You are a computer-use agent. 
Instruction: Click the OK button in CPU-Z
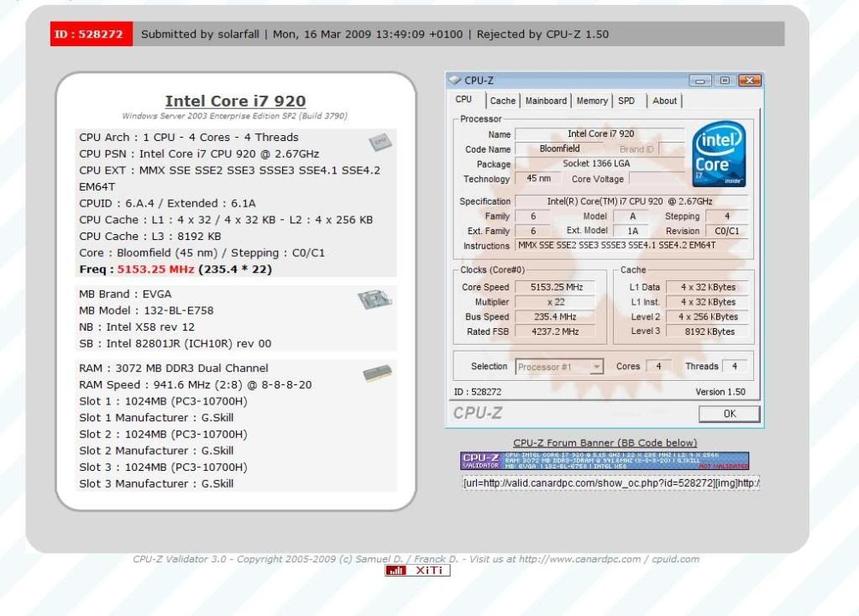coord(729,414)
